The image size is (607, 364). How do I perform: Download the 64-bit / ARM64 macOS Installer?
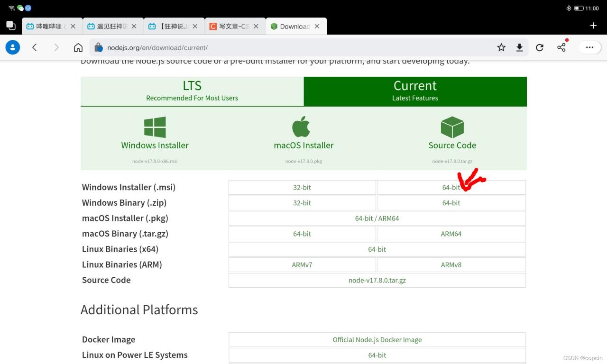pos(377,218)
